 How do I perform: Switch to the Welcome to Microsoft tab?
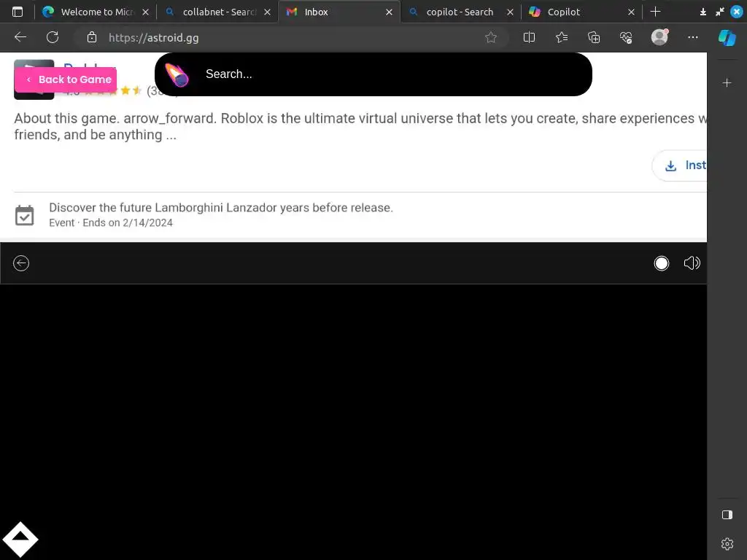click(97, 12)
